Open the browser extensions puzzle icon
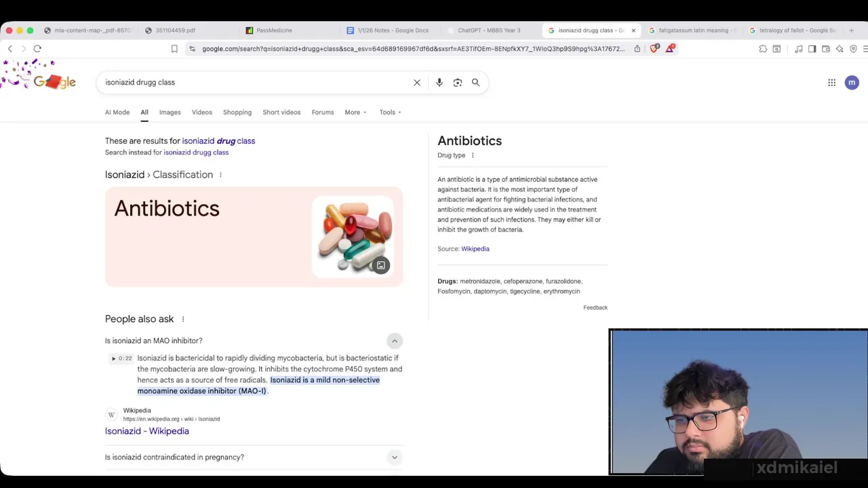The width and height of the screenshot is (868, 488). point(763,49)
